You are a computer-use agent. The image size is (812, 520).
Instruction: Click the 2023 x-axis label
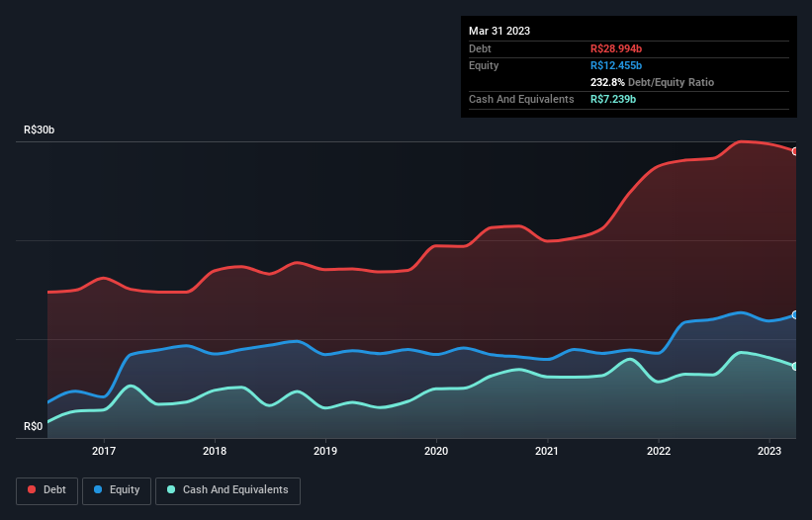click(x=769, y=451)
